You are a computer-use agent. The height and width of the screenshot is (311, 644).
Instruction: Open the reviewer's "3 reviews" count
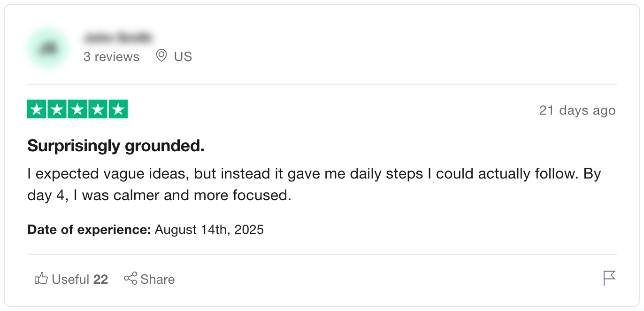111,57
